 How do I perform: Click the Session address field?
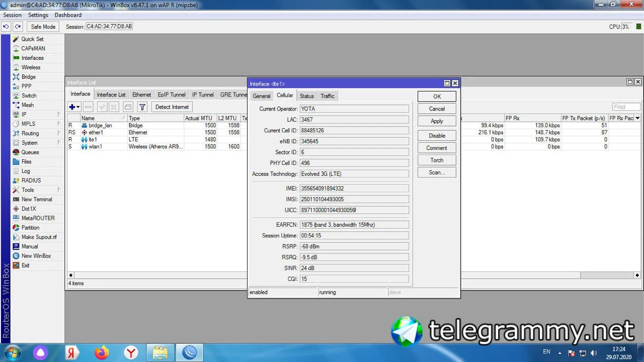point(109,27)
